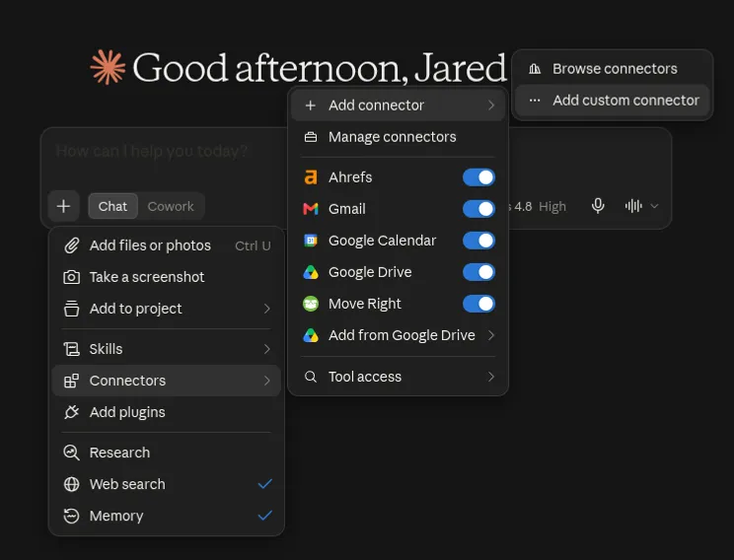The height and width of the screenshot is (560, 734).
Task: Click the Ahrefs orange logo icon
Action: point(311,177)
